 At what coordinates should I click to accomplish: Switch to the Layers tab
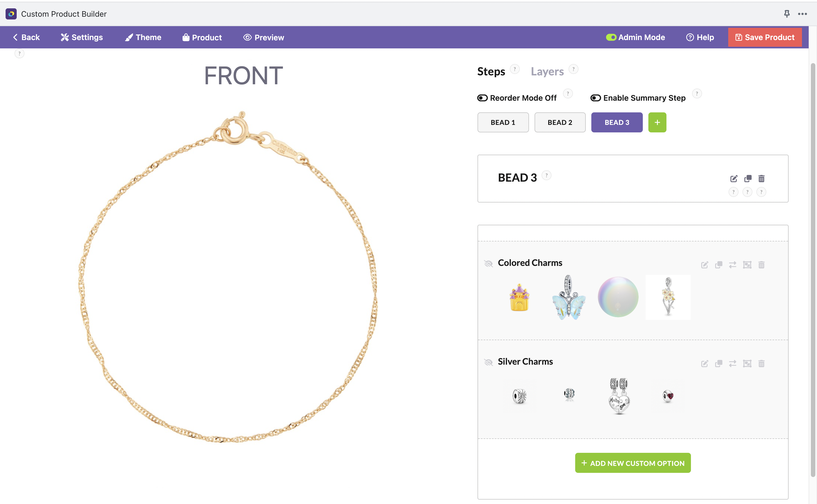click(547, 71)
